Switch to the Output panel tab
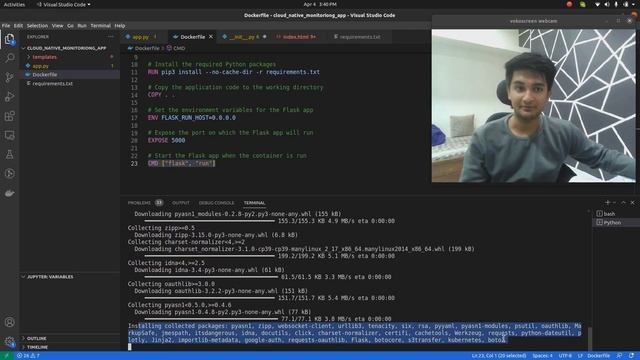Image resolution: width=640 pixels, height=360 pixels. (x=180, y=203)
